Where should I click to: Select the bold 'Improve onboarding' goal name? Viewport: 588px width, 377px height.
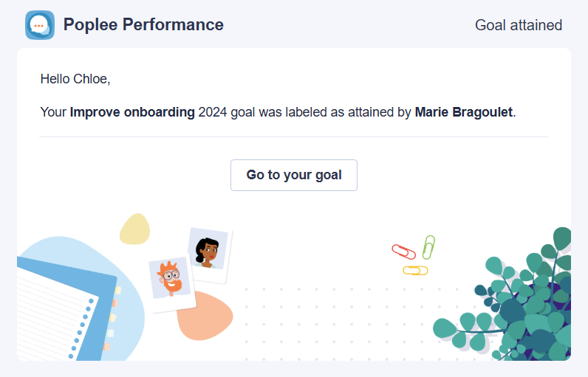[132, 112]
